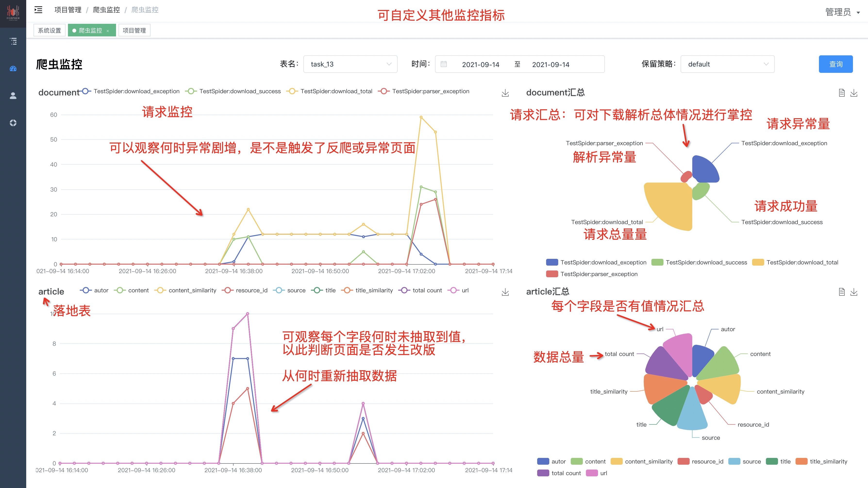The width and height of the screenshot is (868, 488).
Task: Download the document chart data
Action: [x=505, y=93]
